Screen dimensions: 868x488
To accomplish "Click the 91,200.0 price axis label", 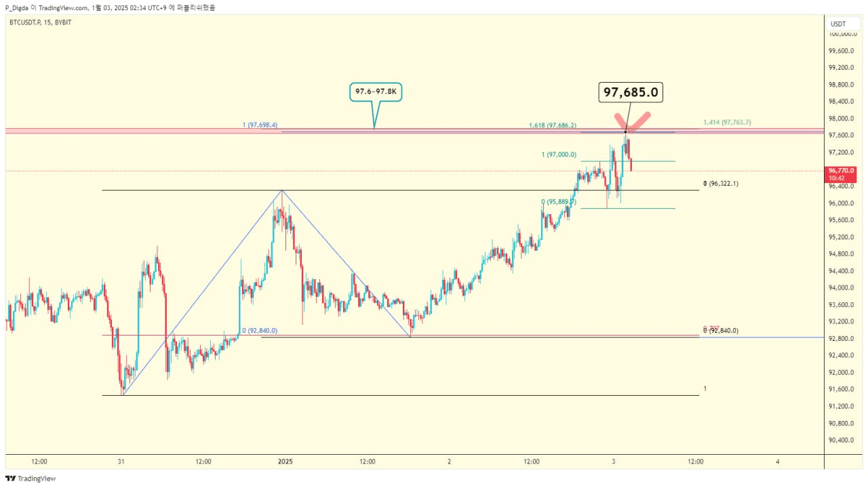I will 840,407.
